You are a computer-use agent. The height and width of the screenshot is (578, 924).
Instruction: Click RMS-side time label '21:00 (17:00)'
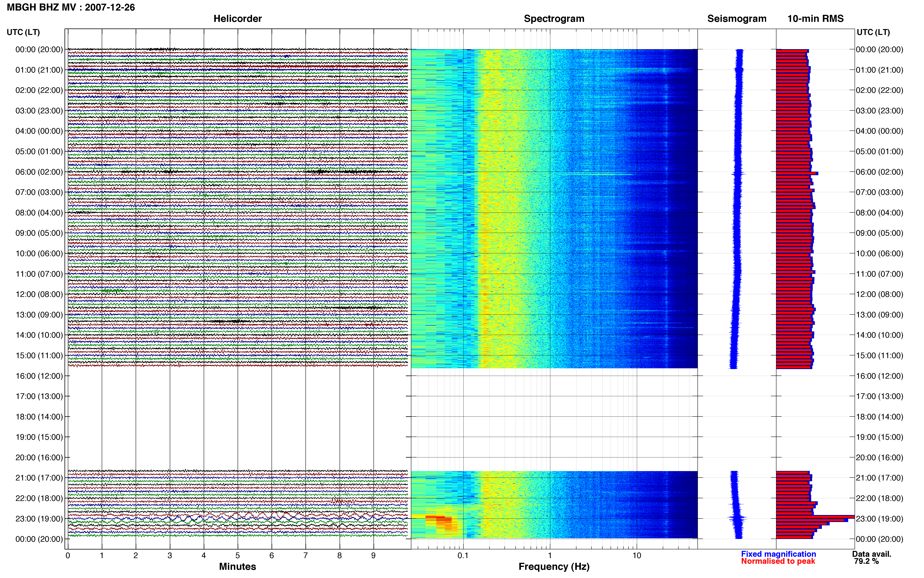click(x=879, y=478)
